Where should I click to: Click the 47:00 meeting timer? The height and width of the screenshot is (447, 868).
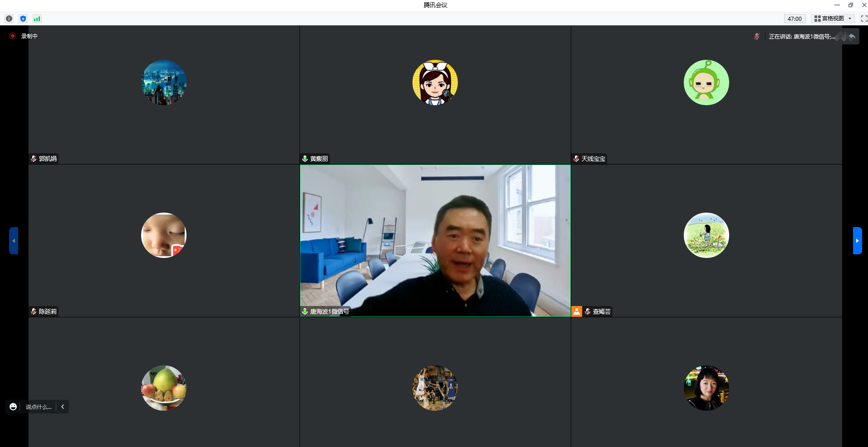tap(794, 19)
